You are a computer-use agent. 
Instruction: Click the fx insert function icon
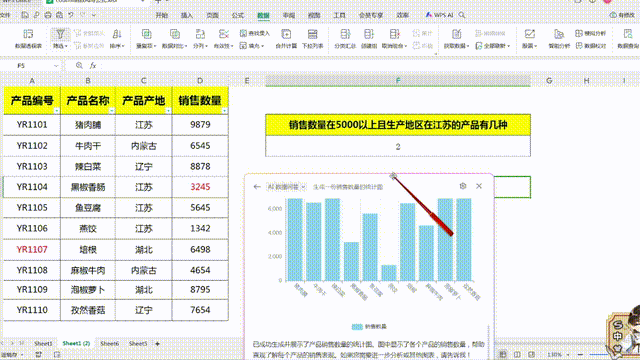click(x=93, y=65)
